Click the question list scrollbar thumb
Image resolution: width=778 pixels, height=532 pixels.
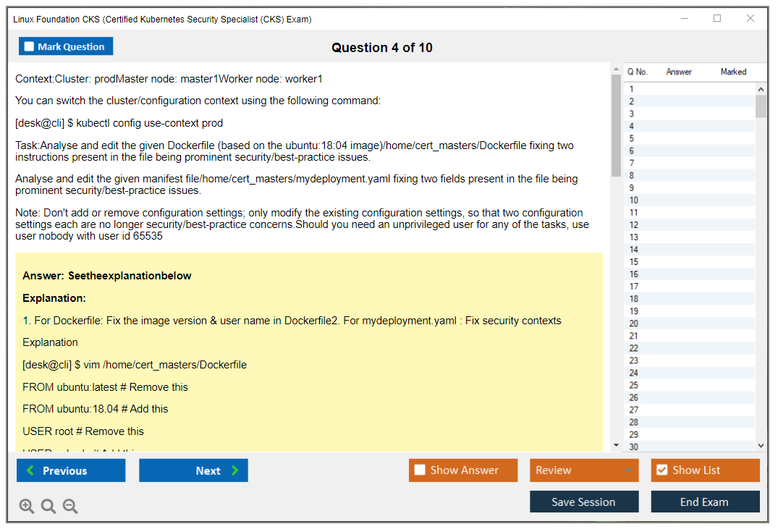click(x=761, y=106)
